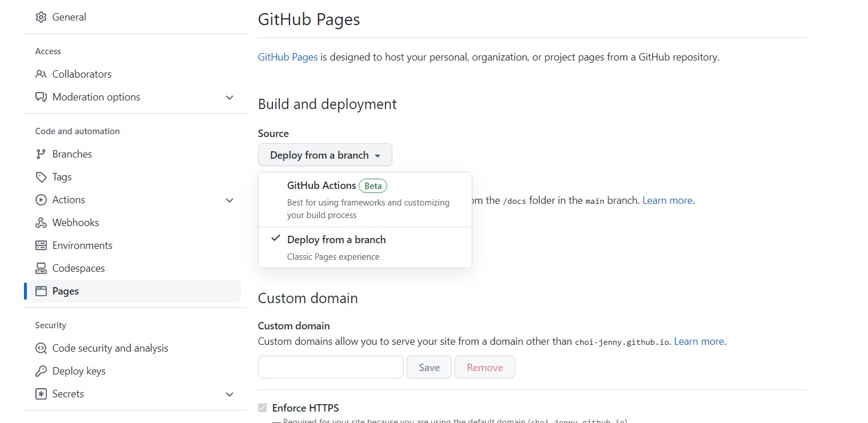Click the people icon beside Collaborators

tap(41, 74)
